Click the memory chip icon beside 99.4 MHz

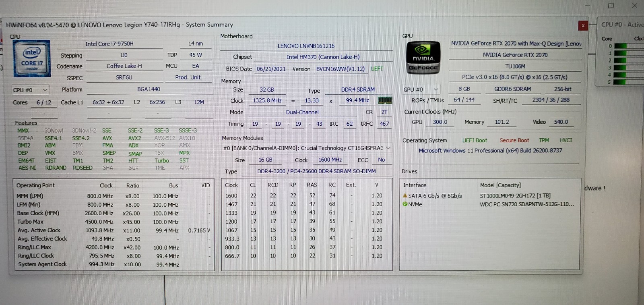coord(385,100)
